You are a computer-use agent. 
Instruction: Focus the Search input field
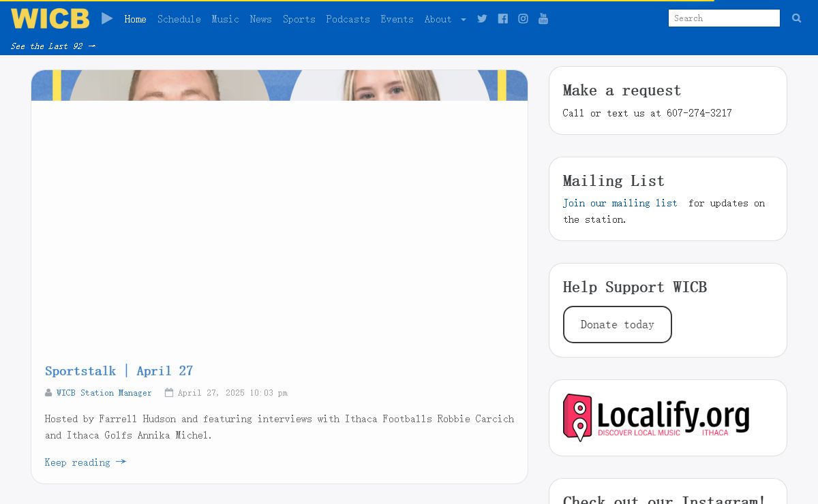tap(724, 18)
